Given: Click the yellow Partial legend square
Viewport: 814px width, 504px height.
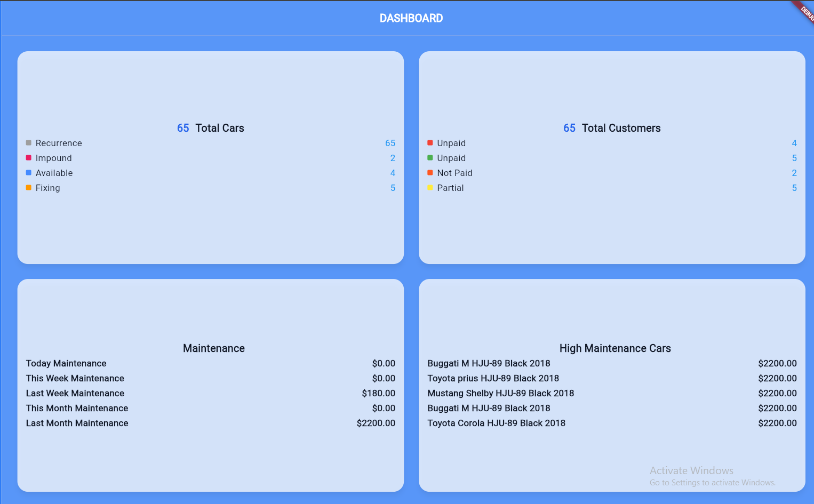Looking at the screenshot, I should coord(430,188).
